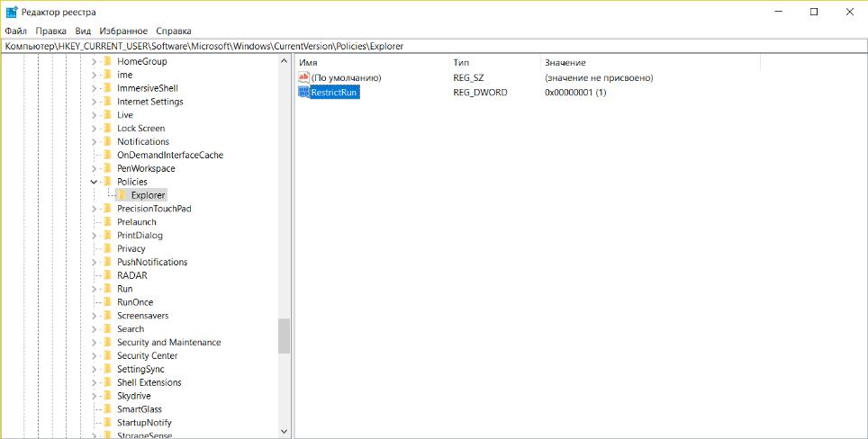The image size is (868, 439).
Task: Click the PenWorkspace folder icon
Action: click(x=107, y=168)
